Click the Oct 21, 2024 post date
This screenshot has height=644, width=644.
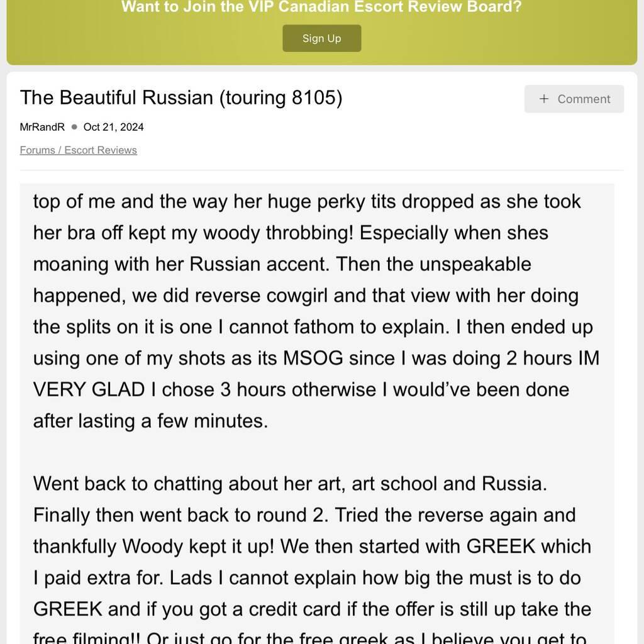[113, 126]
